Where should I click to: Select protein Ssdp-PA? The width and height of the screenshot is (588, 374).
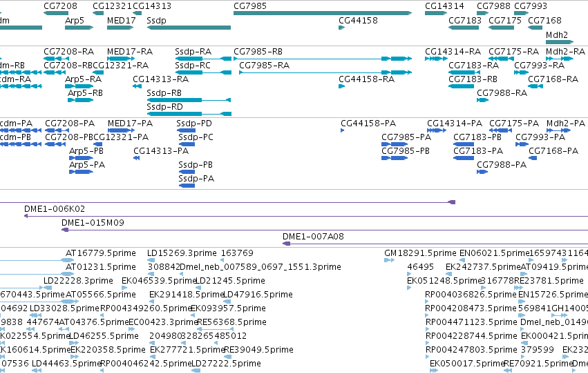point(187,186)
